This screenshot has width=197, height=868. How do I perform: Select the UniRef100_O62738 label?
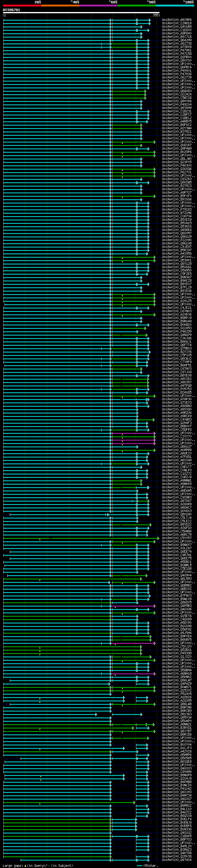177,43
